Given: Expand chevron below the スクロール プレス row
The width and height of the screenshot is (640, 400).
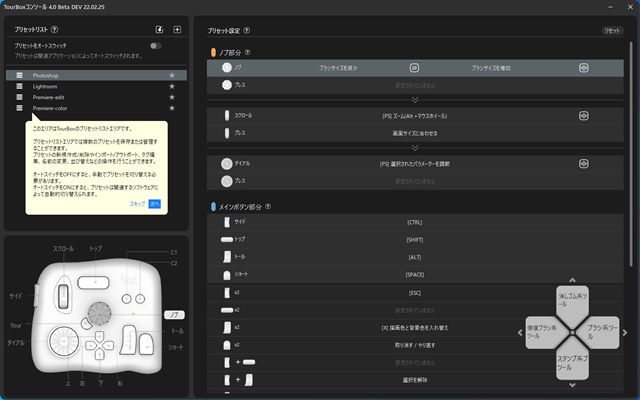Looking at the screenshot, I should (415, 147).
